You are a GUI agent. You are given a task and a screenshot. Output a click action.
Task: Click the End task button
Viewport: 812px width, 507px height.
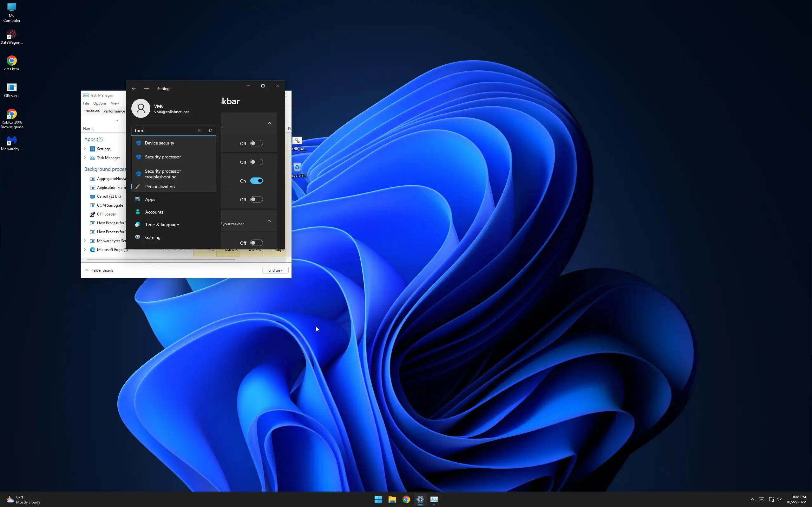tap(275, 270)
